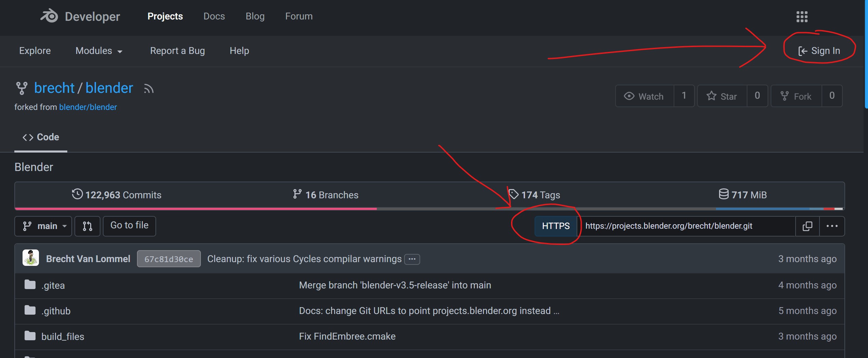Image resolution: width=868 pixels, height=358 pixels.
Task: Click the RSS feed icon beside blender
Action: (x=149, y=89)
